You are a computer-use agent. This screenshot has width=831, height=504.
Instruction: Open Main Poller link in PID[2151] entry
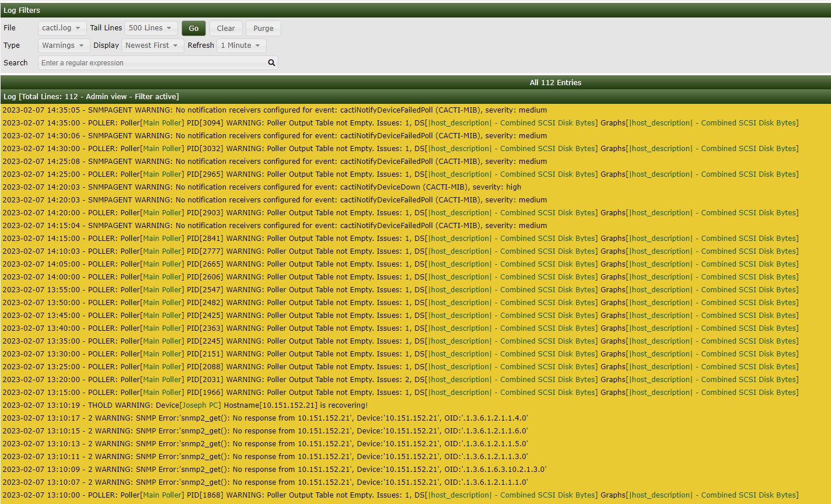tap(162, 354)
